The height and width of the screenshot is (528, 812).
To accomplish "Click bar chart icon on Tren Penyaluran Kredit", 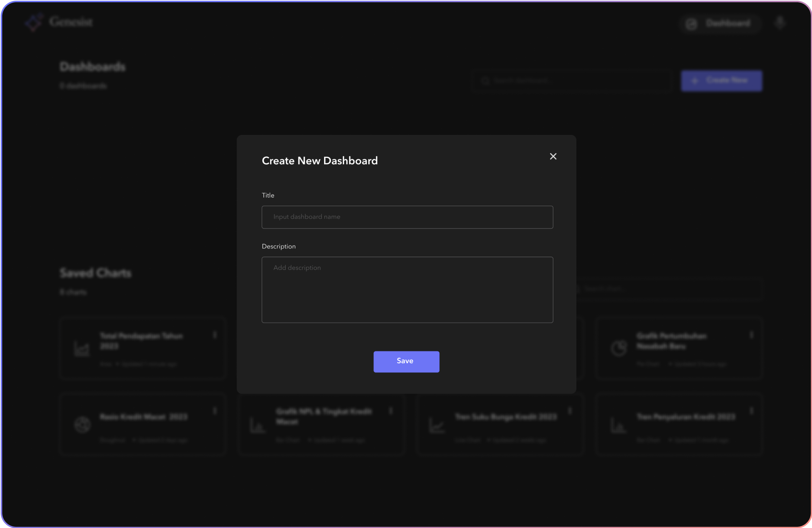I will [x=618, y=425].
